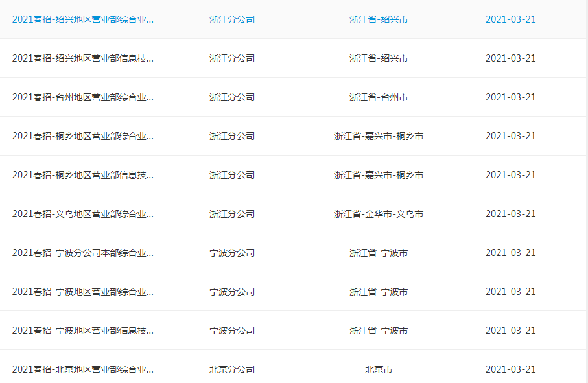588x383 pixels.
Task: Click the 北京分公司 company cell
Action: coord(232,369)
